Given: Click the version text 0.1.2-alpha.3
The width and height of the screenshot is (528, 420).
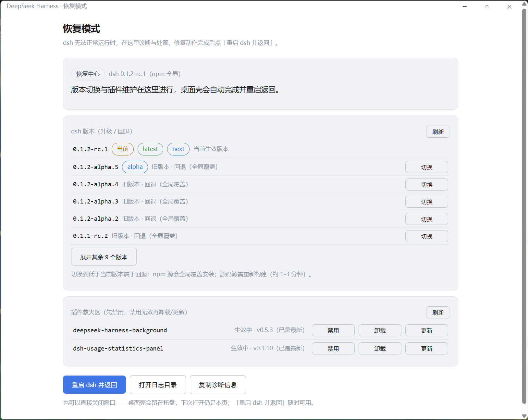Looking at the screenshot, I should point(95,202).
